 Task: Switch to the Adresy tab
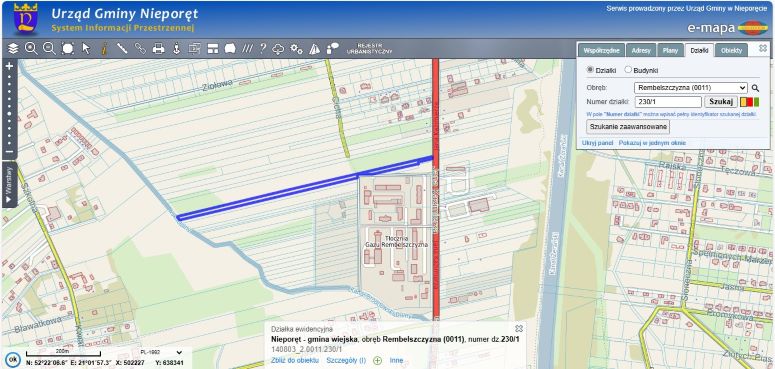[x=641, y=50]
